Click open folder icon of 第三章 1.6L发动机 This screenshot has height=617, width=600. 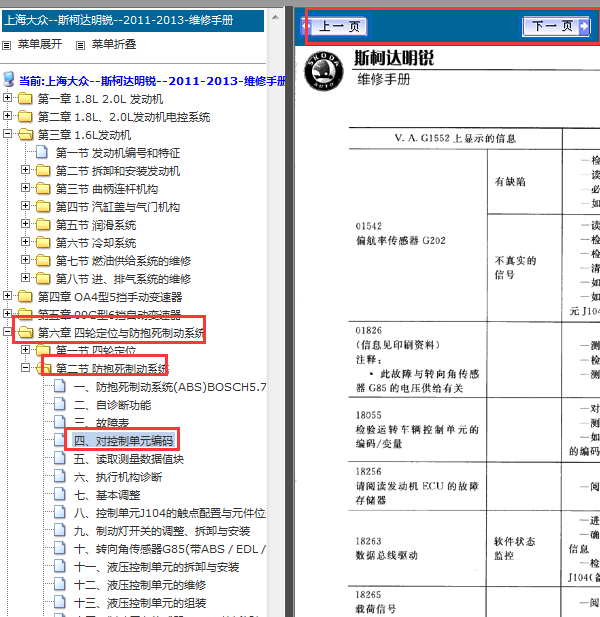point(26,135)
